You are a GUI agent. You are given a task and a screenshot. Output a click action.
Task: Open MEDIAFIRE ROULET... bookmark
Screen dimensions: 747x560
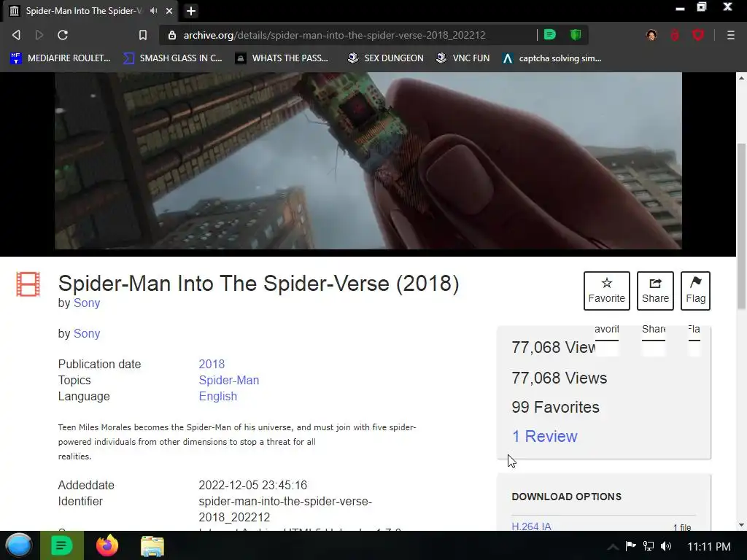click(61, 58)
